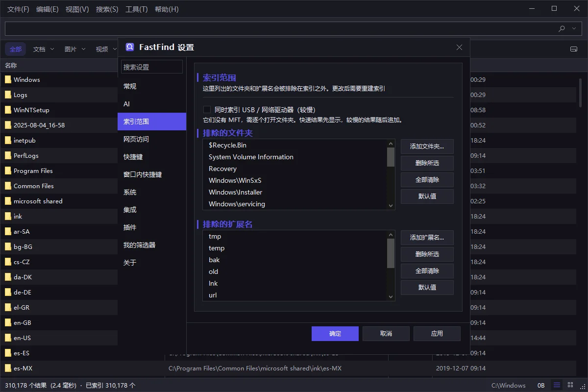
Task: Open the 插件 settings category
Action: [152, 227]
